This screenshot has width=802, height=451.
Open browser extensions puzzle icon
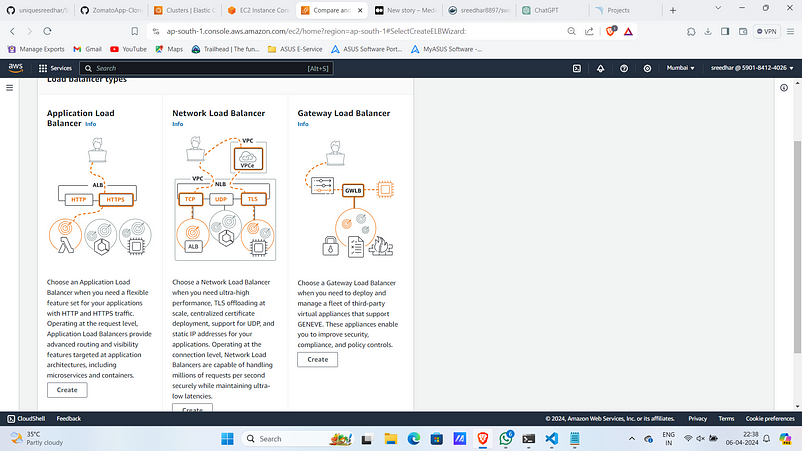(691, 31)
